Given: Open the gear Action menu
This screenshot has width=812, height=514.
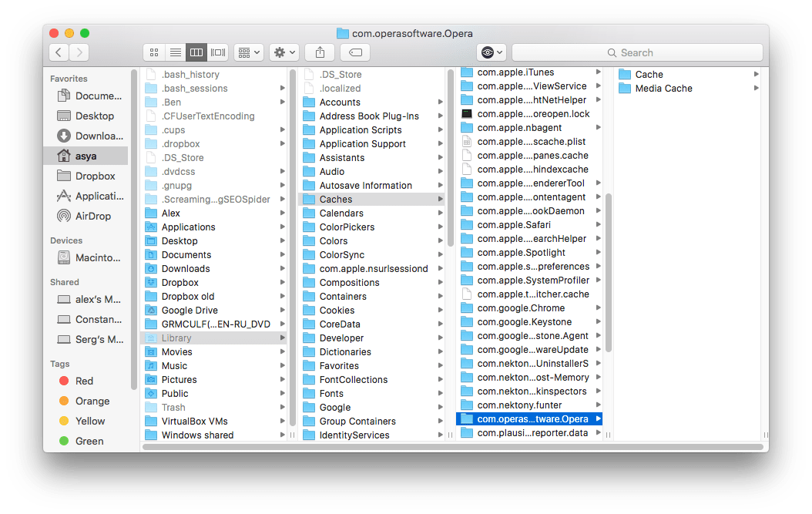Looking at the screenshot, I should (284, 52).
